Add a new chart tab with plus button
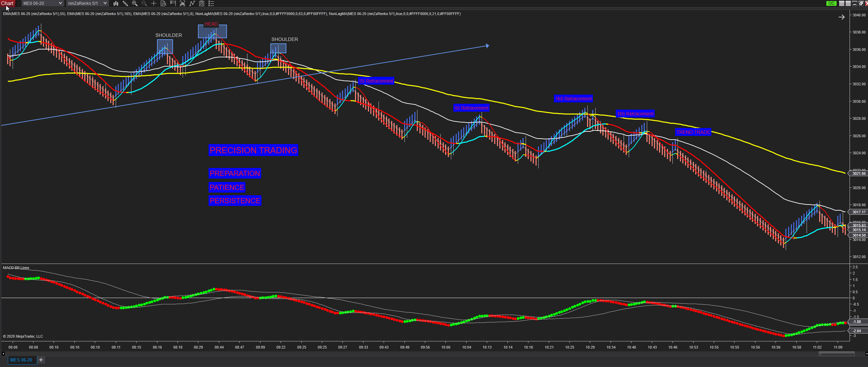The image size is (868, 367). click(41, 360)
